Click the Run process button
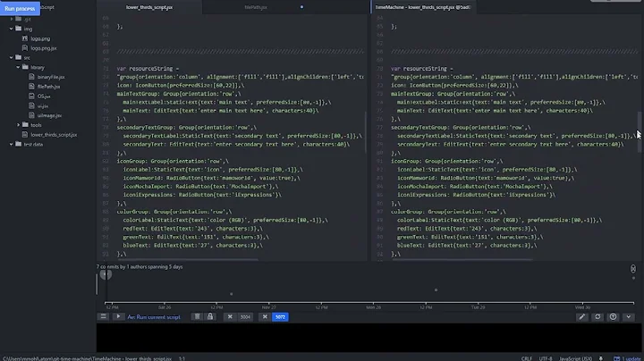Screen dimensions: 644x361 point(20,8)
